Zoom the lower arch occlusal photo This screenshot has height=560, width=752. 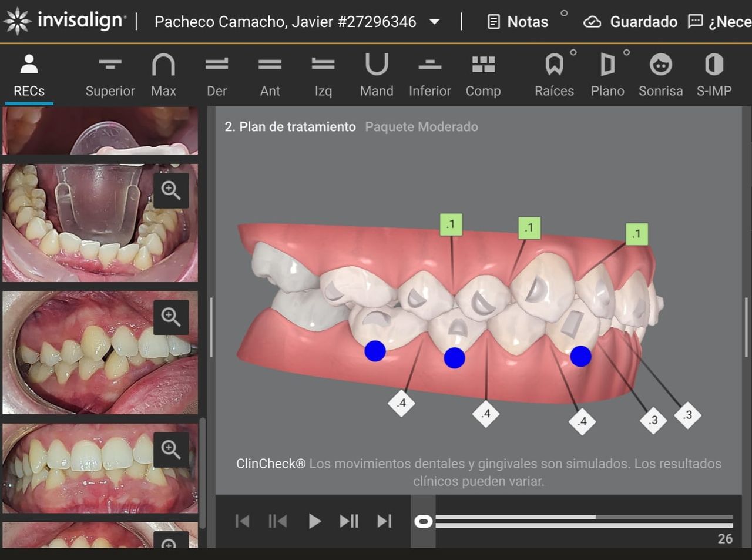point(171,190)
